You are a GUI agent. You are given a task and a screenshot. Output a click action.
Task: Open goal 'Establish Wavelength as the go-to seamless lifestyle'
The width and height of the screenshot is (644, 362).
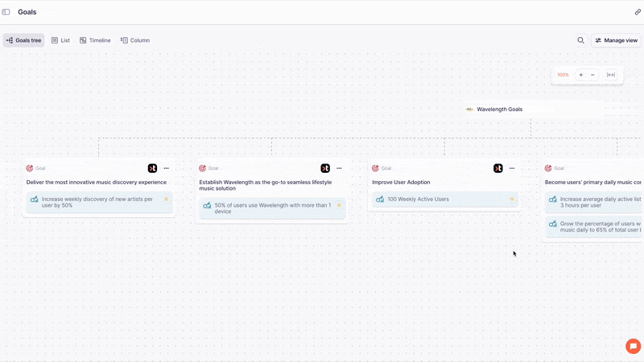click(x=266, y=185)
